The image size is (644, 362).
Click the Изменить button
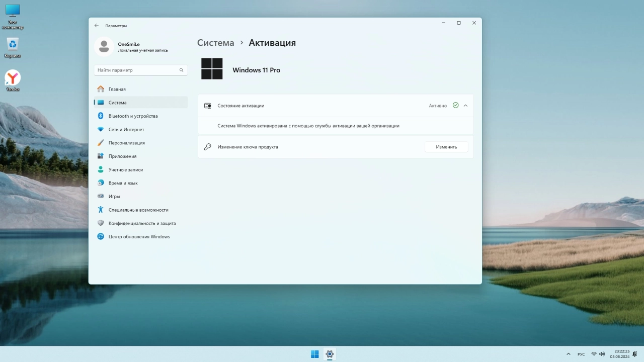(446, 147)
